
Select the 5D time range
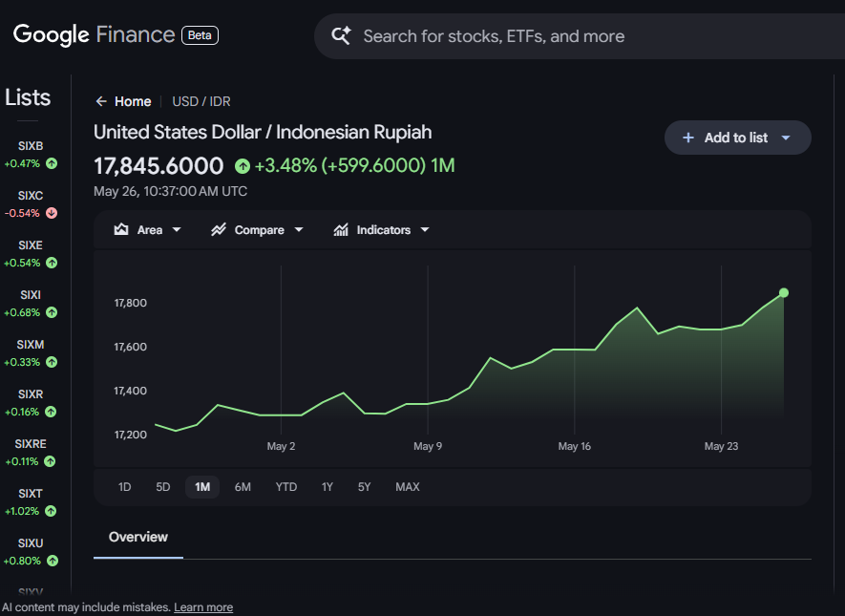(x=162, y=487)
